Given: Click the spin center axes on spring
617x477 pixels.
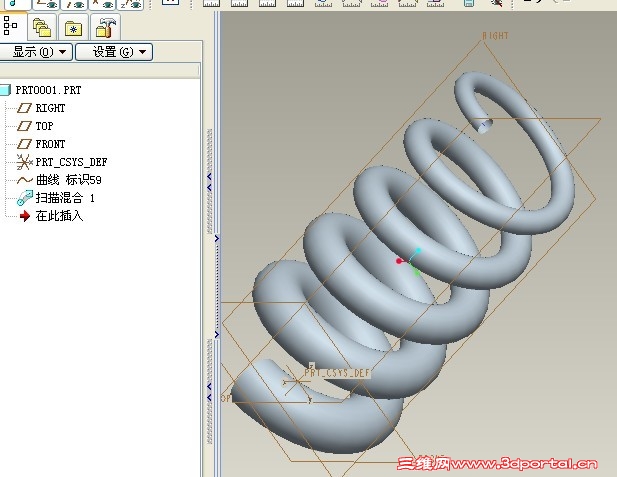Looking at the screenshot, I should coord(409,261).
